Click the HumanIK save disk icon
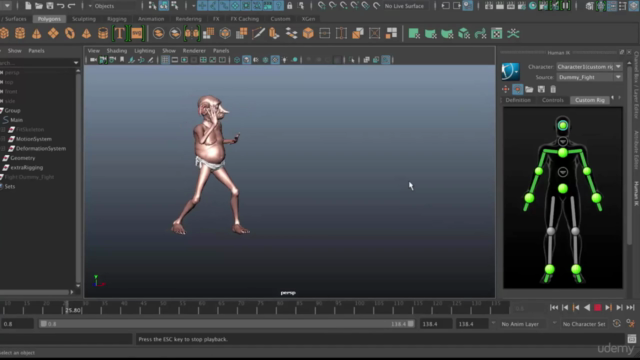This screenshot has height=360, width=640. (541, 89)
